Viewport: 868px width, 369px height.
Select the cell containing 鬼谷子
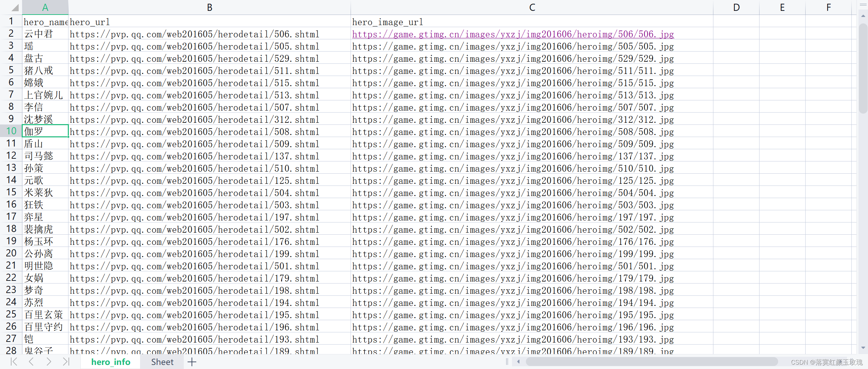45,350
